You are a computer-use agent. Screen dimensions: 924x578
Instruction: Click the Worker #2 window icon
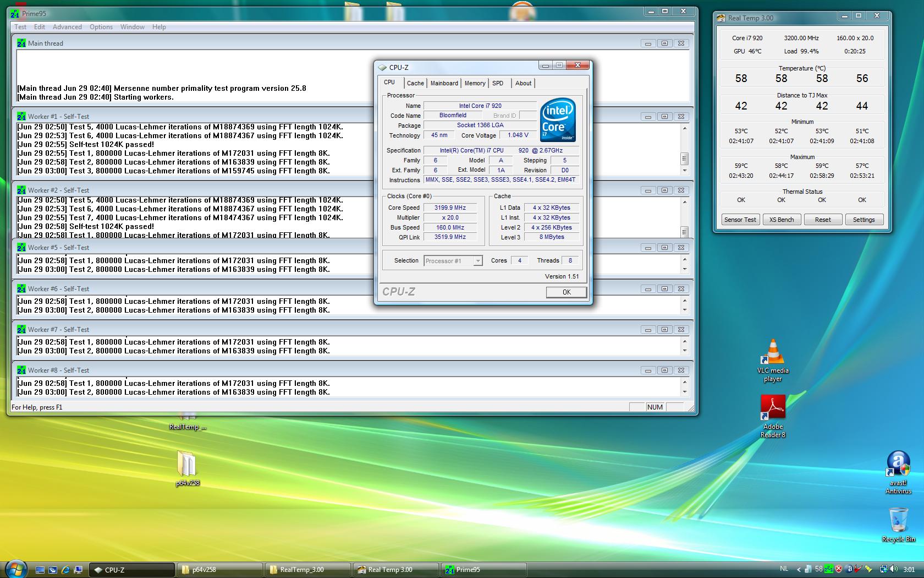point(21,190)
